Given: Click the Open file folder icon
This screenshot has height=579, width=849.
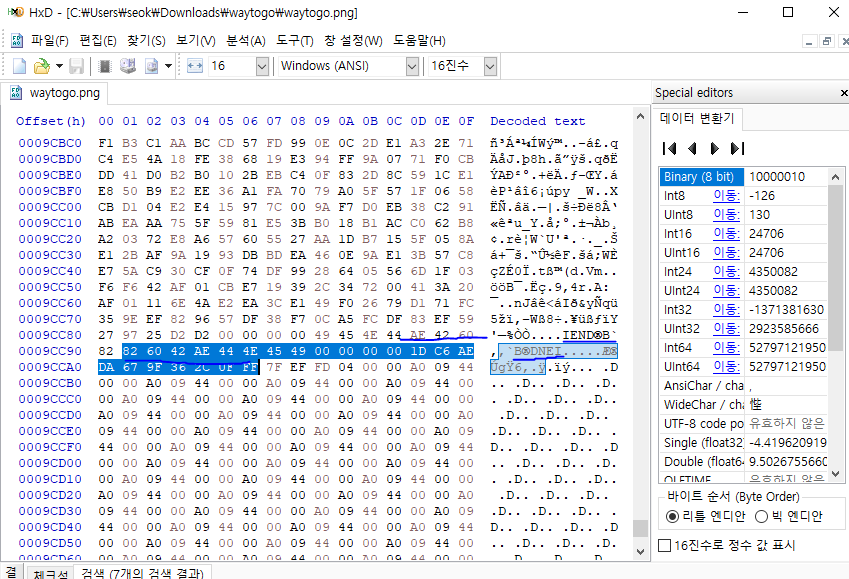Looking at the screenshot, I should pos(42,66).
